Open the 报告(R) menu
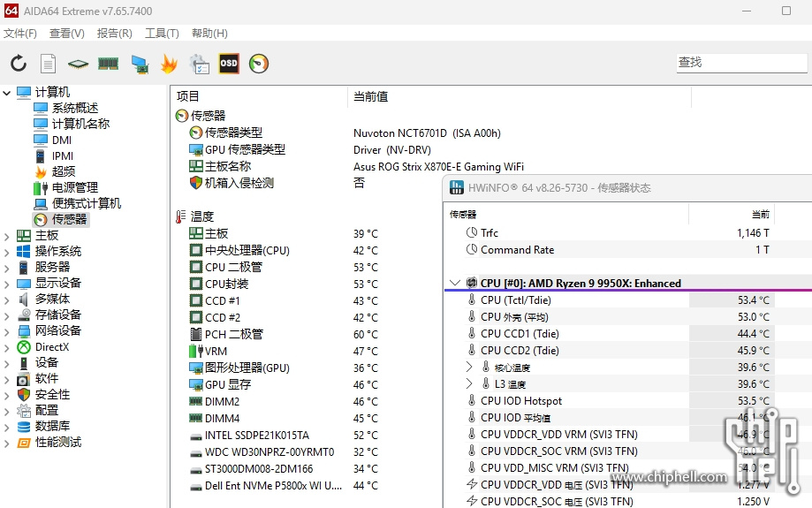 click(x=115, y=34)
